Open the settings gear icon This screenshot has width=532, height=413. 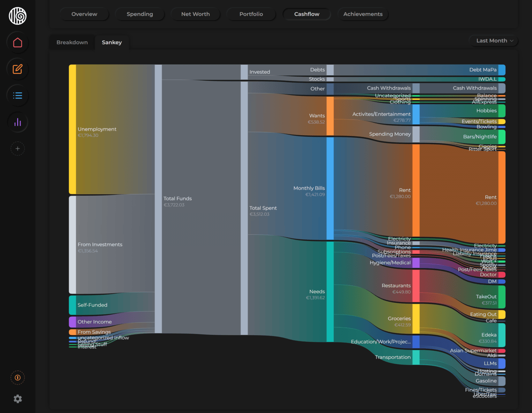[x=17, y=398]
